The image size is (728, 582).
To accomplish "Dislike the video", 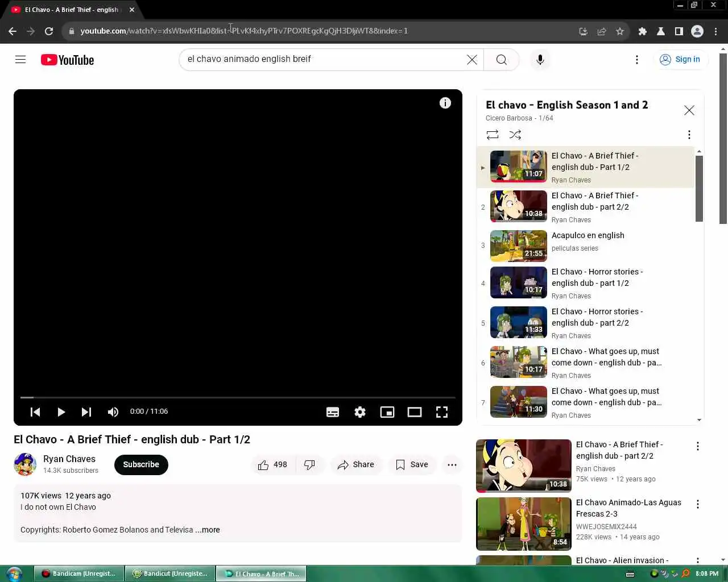I will pos(309,465).
